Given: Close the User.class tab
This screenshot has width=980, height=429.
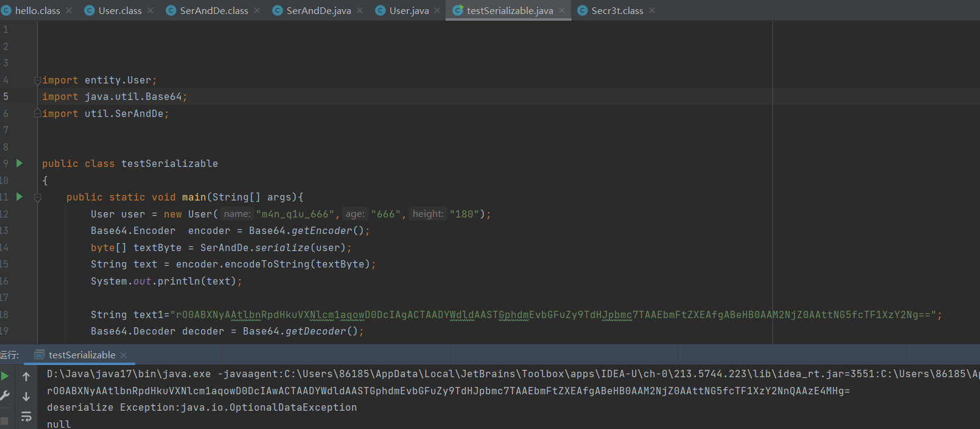Looking at the screenshot, I should [x=150, y=10].
